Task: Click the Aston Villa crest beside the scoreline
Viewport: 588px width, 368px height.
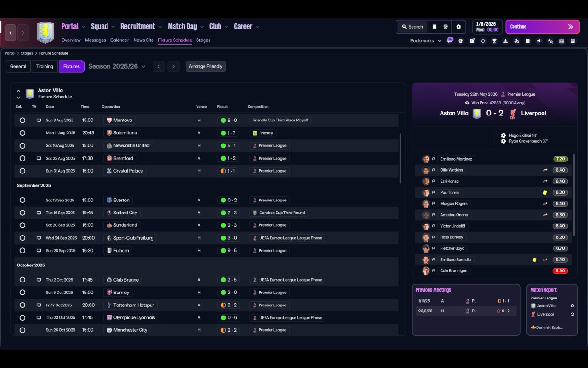Action: point(476,113)
